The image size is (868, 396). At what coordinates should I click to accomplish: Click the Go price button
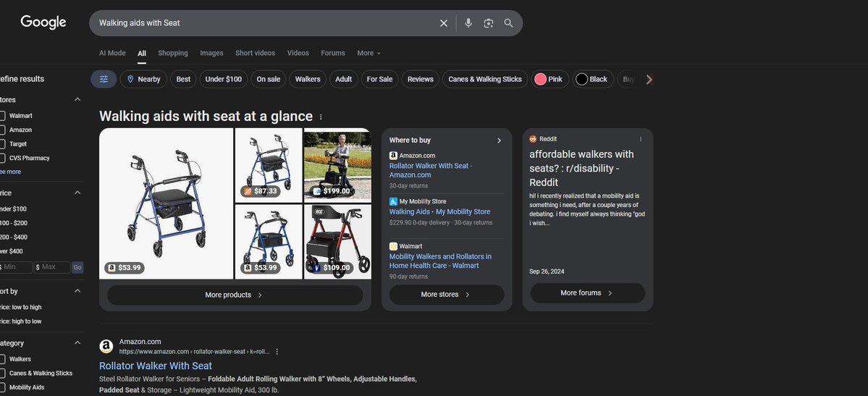point(77,268)
